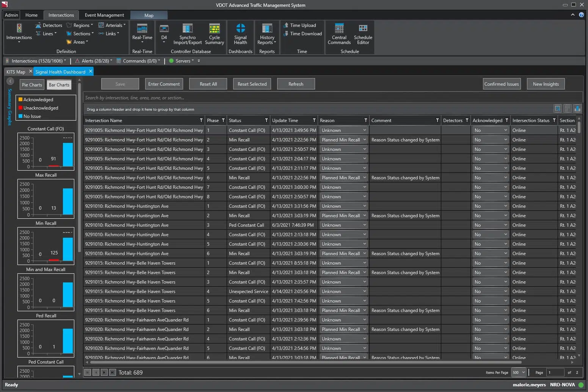Collapse the Summary Graphs side panel

[10, 81]
